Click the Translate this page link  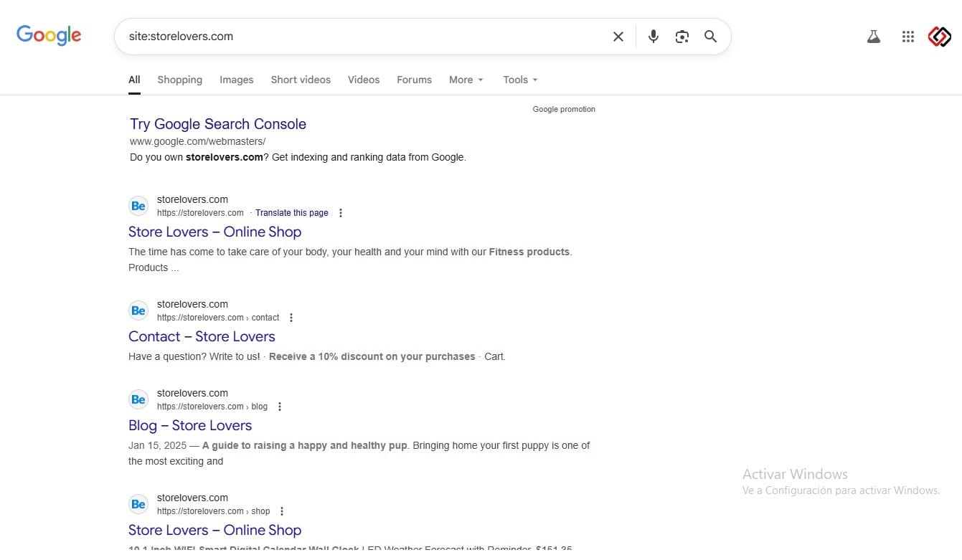coord(291,213)
